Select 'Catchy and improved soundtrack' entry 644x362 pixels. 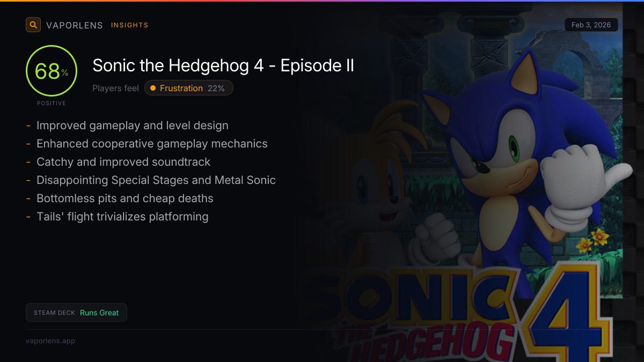click(x=123, y=162)
